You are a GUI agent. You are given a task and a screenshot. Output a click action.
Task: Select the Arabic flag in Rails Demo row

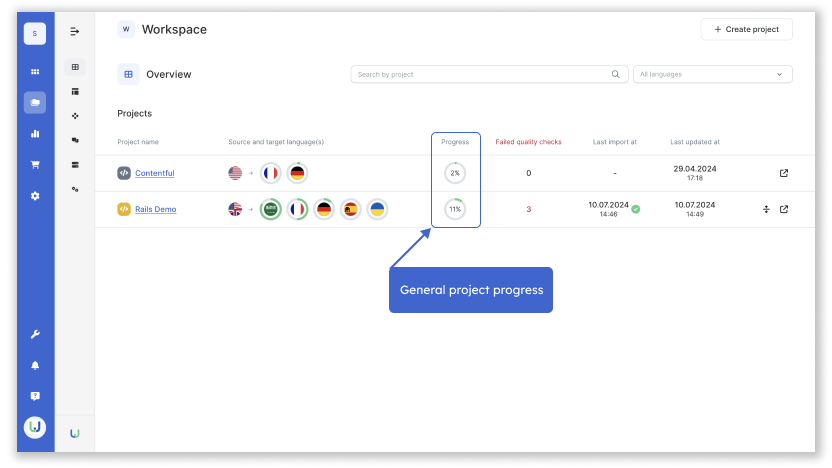[271, 209]
